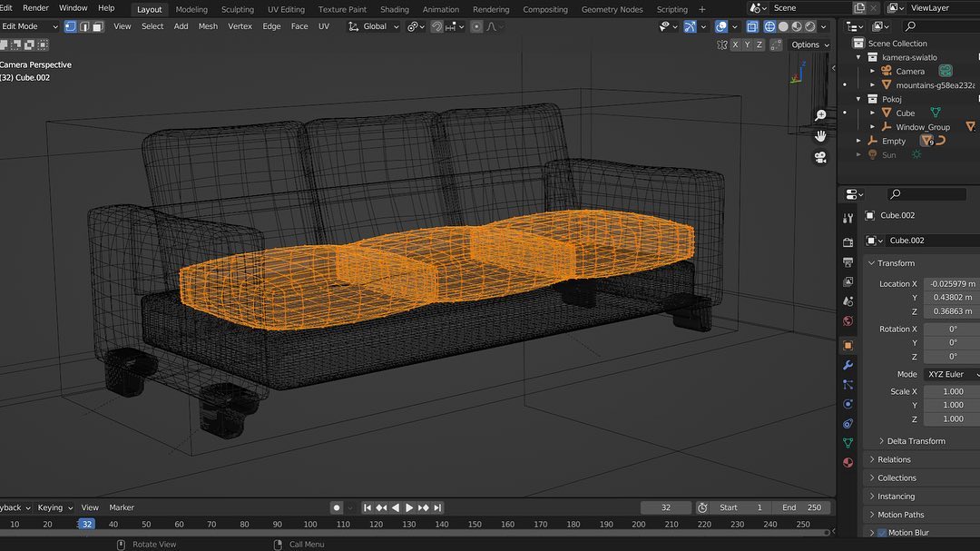Enable the Motion Blur checkbox
The height and width of the screenshot is (551, 980).
[x=882, y=533]
